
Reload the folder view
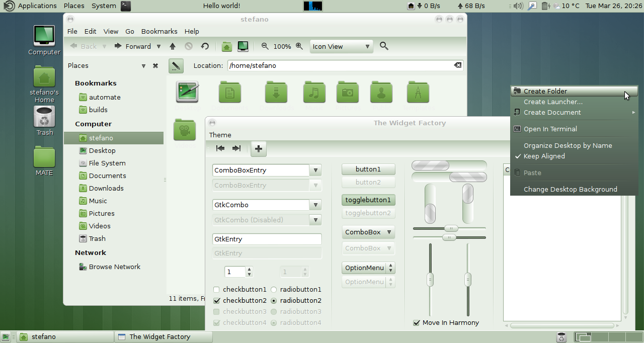coord(205,46)
